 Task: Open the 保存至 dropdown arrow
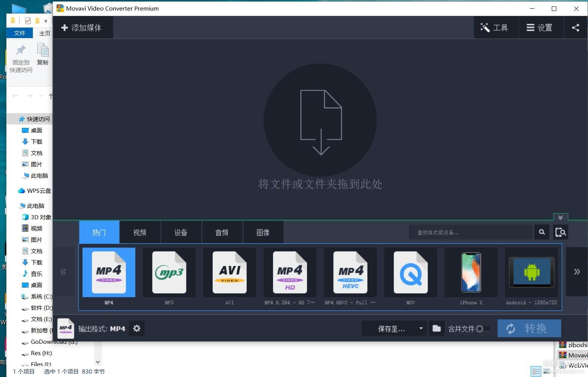tap(422, 328)
